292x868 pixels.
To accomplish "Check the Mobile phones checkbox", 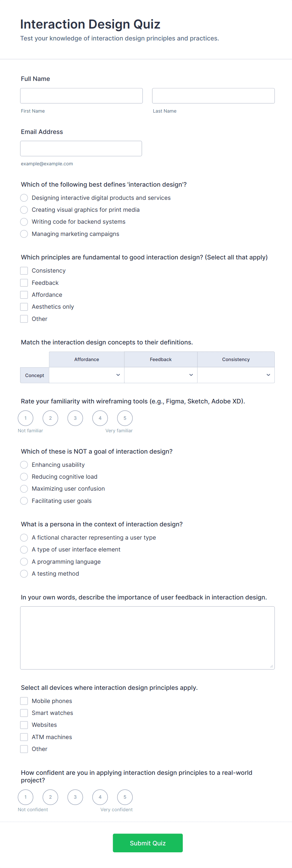I will (24, 701).
